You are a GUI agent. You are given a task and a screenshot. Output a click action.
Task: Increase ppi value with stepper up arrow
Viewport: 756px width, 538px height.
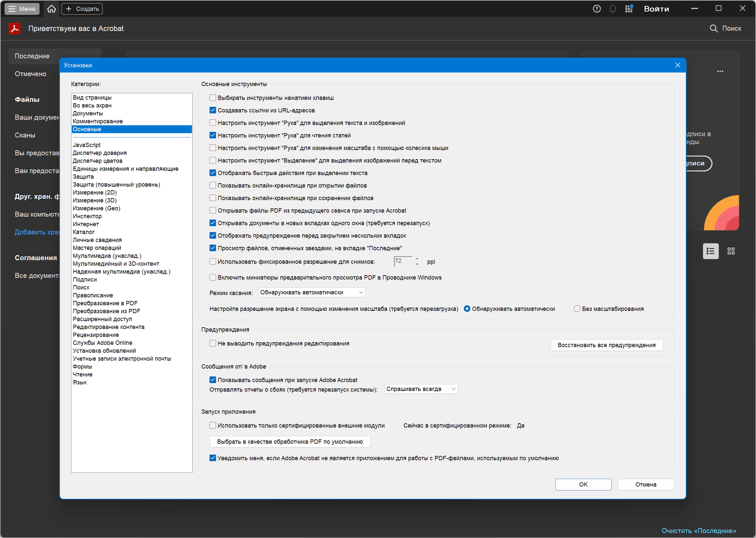click(x=417, y=259)
